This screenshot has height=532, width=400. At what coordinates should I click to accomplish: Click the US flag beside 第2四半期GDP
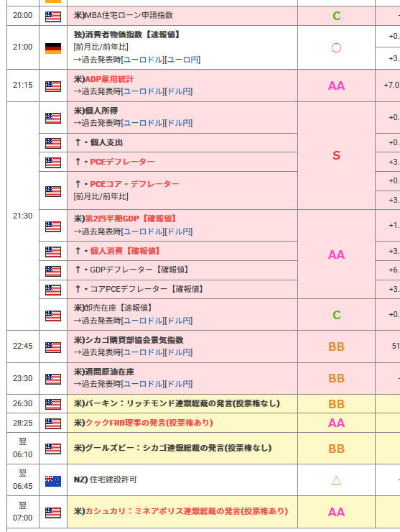point(53,226)
